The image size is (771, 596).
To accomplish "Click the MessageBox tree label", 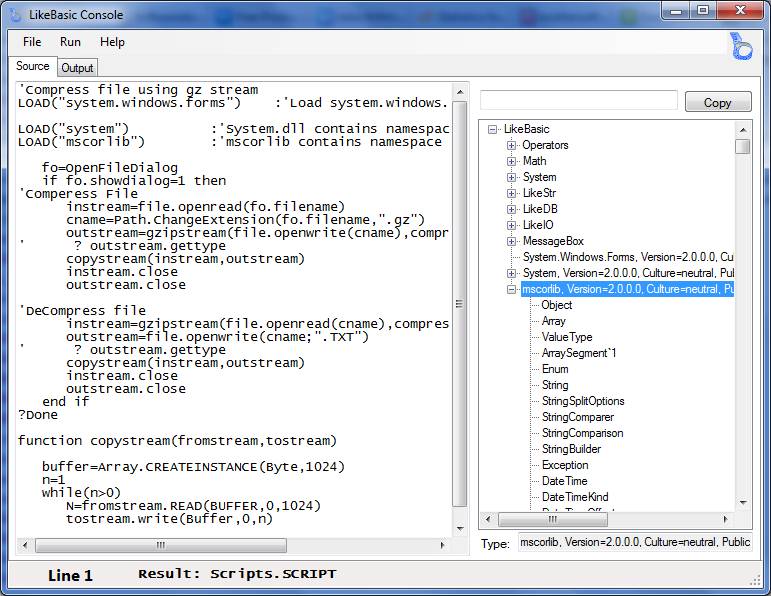I will click(x=553, y=241).
